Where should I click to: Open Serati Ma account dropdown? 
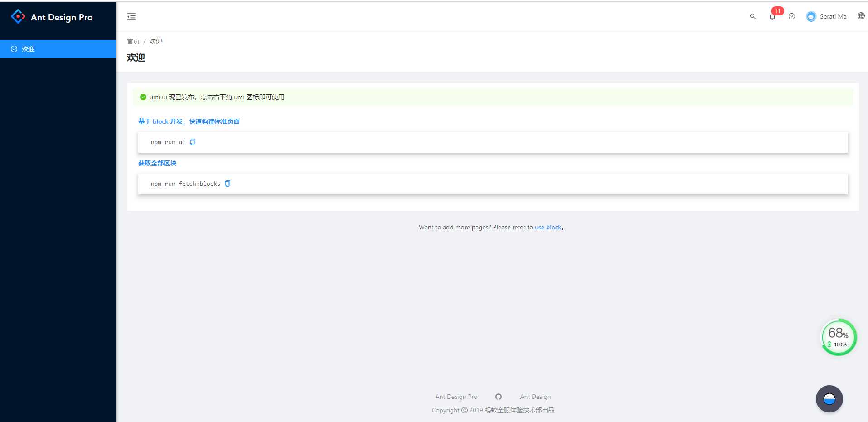(x=826, y=16)
